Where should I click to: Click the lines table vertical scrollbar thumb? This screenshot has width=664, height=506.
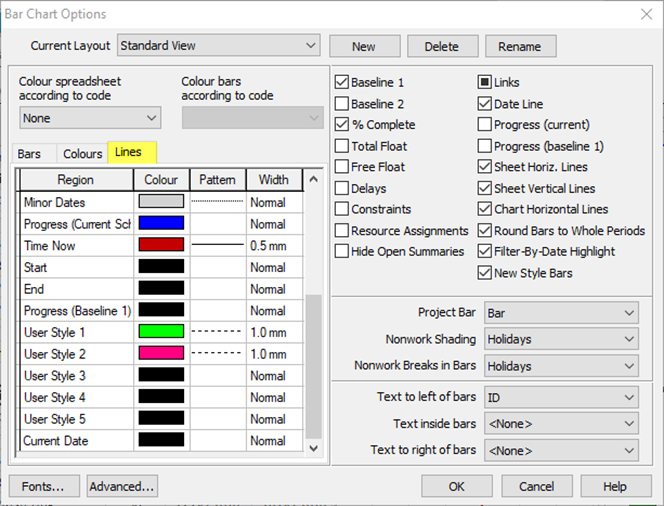click(313, 367)
